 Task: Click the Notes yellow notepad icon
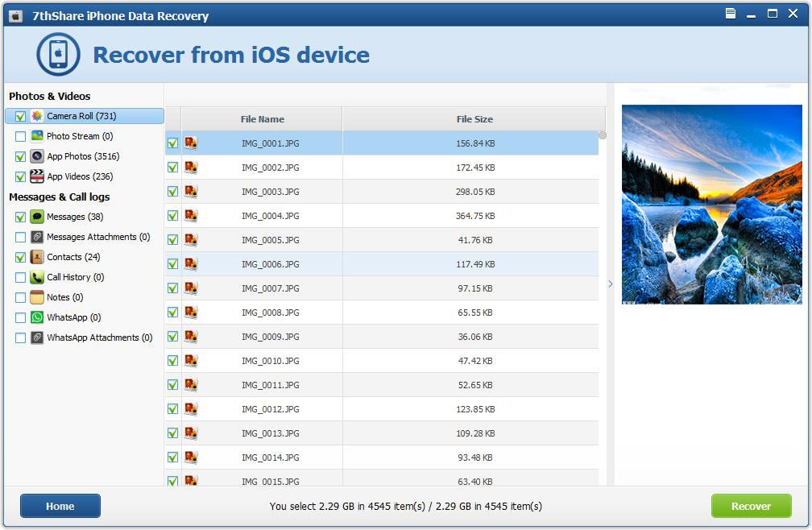pos(37,297)
